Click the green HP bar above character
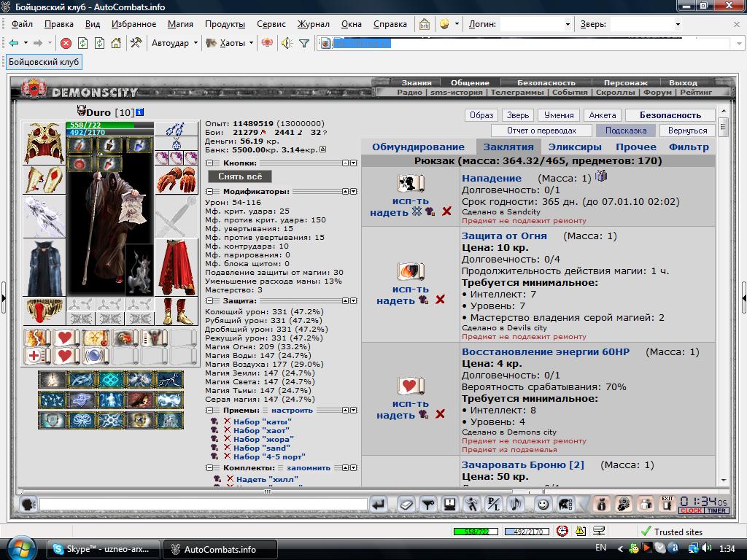This screenshot has height=560, width=747. coord(109,125)
